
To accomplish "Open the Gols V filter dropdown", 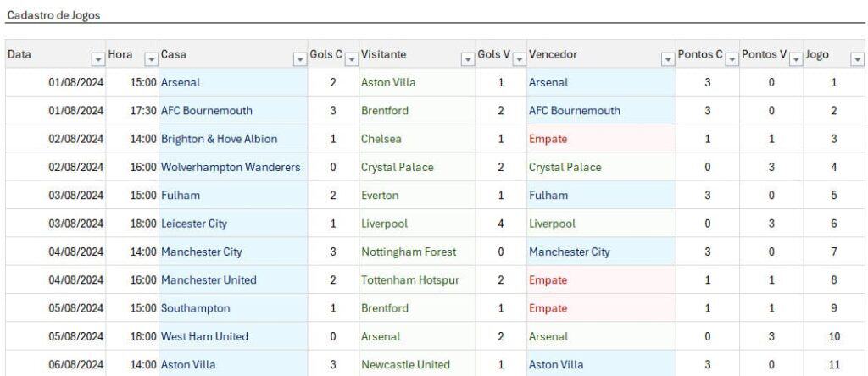I will click(520, 58).
